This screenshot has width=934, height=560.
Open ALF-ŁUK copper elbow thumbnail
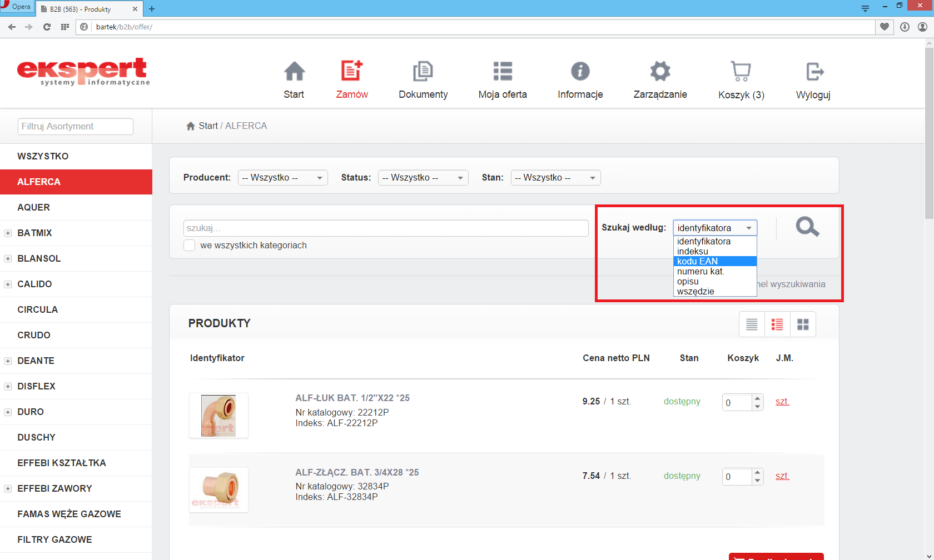coord(218,416)
